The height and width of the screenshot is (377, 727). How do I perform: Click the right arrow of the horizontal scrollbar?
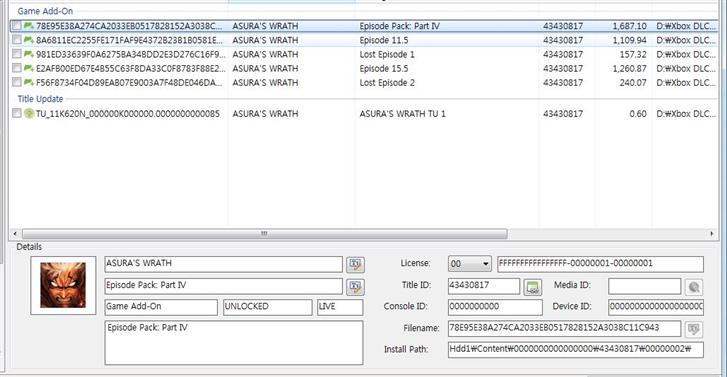pyautogui.click(x=712, y=234)
